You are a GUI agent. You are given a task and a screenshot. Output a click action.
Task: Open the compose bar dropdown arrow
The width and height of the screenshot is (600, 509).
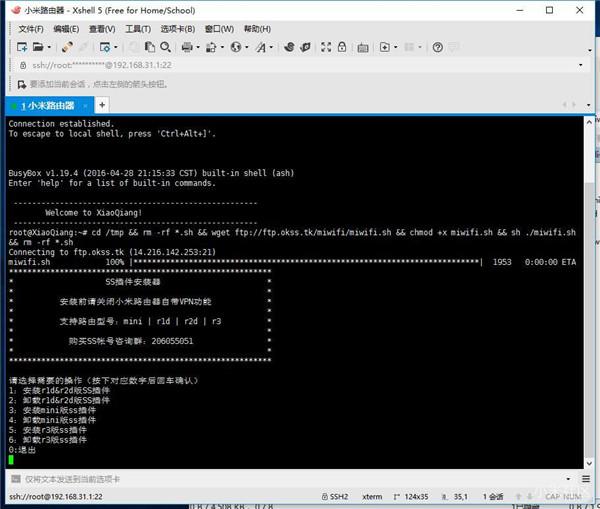(x=568, y=479)
